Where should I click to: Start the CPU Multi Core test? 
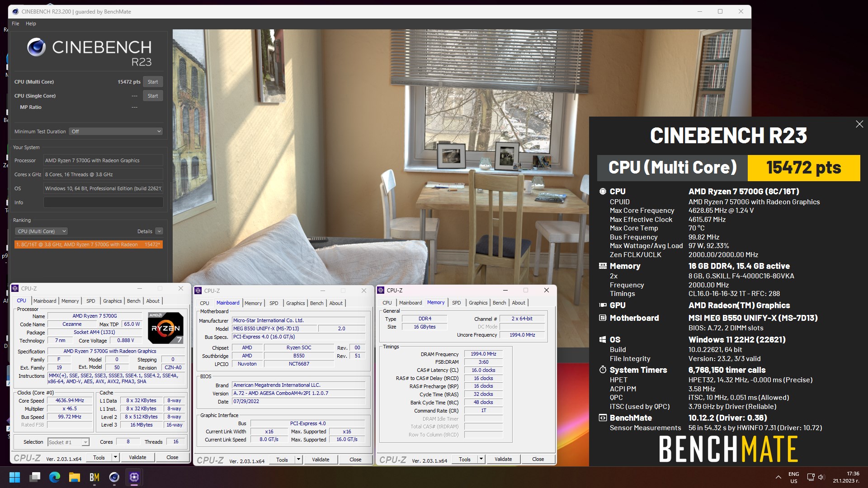point(153,82)
